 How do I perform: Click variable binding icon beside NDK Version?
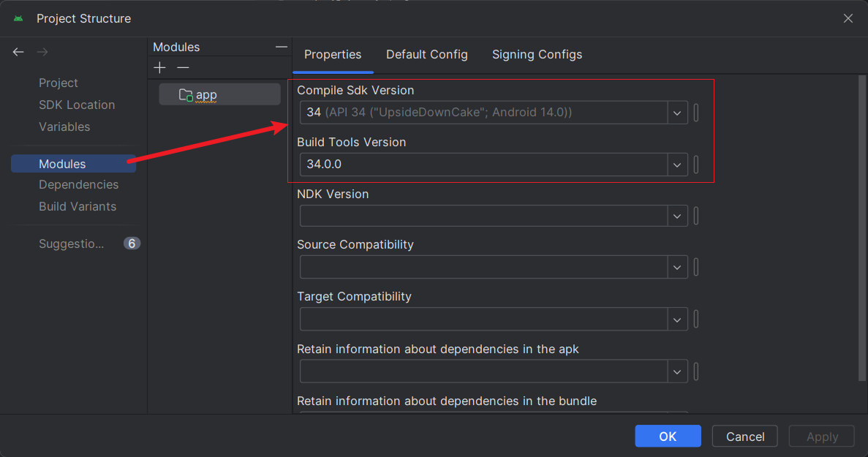point(696,216)
